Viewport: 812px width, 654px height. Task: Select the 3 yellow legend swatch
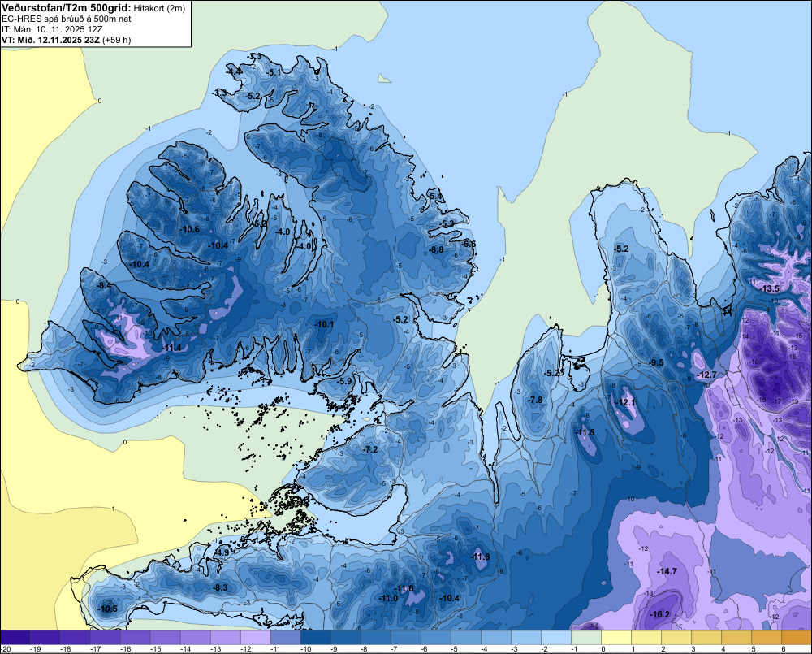pyautogui.click(x=706, y=637)
